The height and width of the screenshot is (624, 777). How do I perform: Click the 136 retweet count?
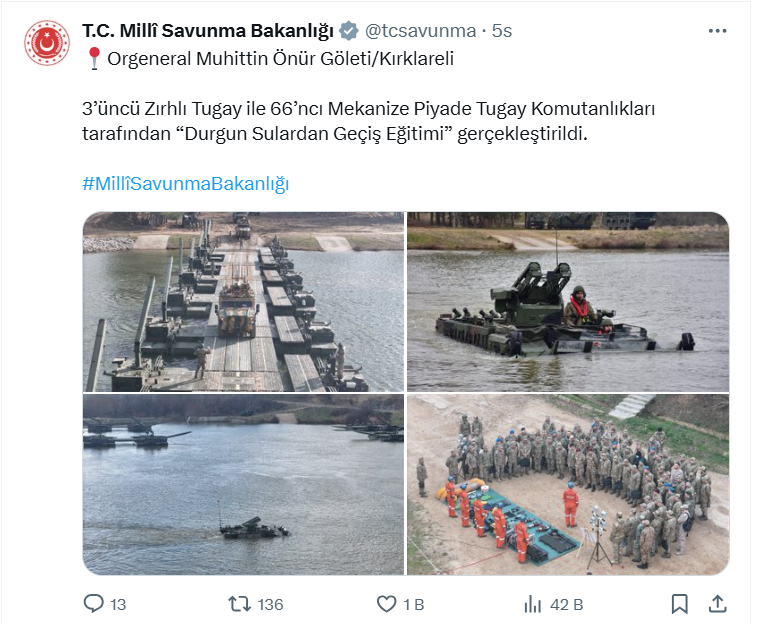271,605
